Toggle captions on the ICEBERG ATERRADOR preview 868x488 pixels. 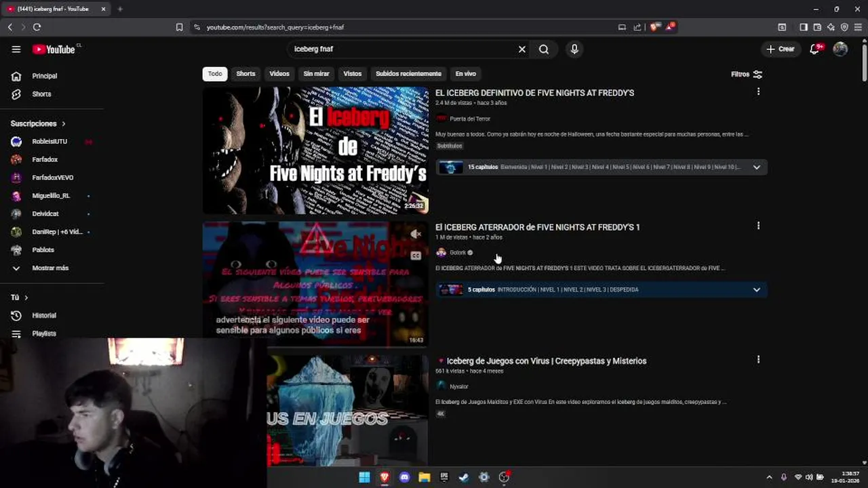[x=416, y=256]
